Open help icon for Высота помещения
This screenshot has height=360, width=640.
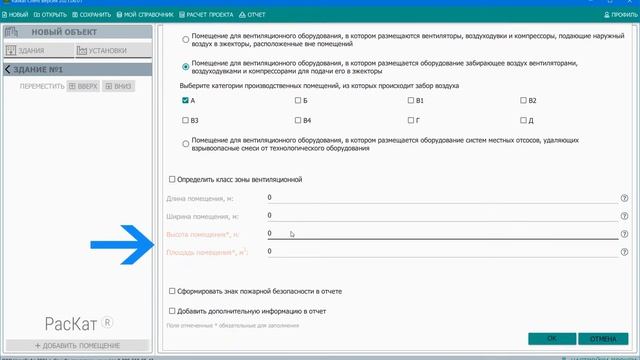[x=624, y=234]
